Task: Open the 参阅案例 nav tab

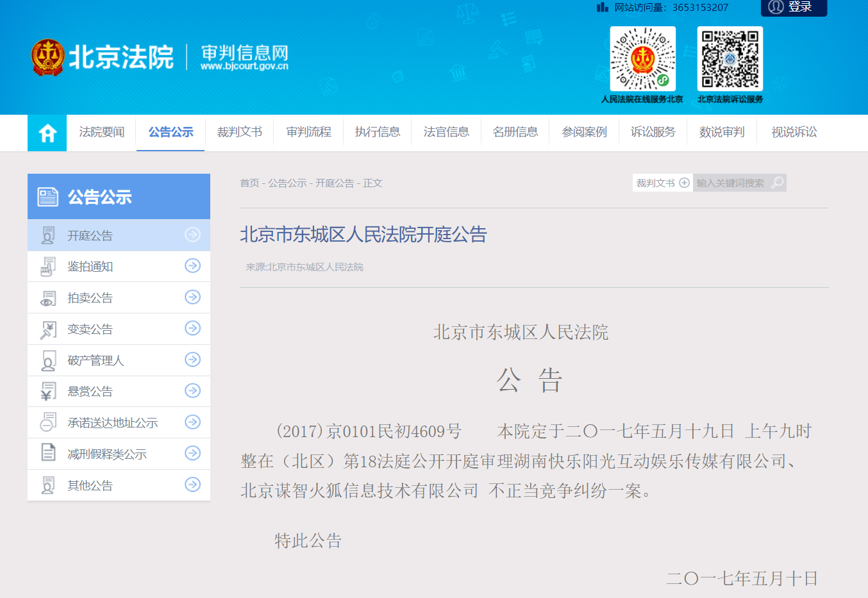Action: 584,132
